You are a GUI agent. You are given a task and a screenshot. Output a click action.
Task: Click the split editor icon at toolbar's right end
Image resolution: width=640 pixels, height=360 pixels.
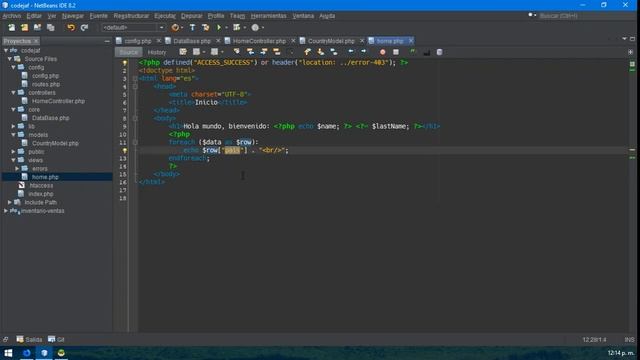pos(631,52)
